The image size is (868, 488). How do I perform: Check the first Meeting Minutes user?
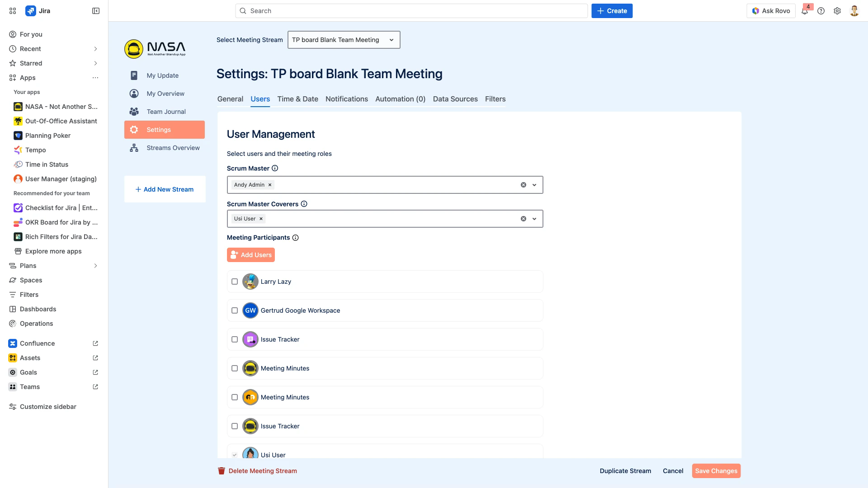[x=235, y=368]
